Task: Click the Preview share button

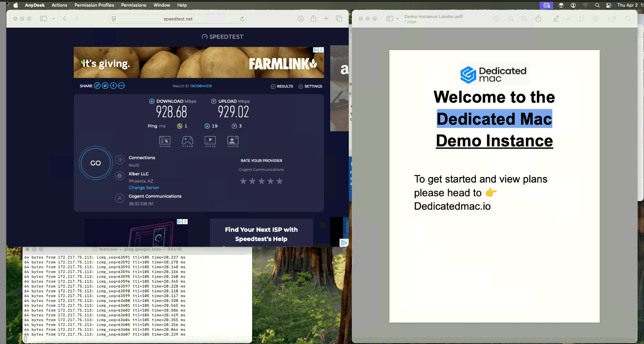Action: 538,18
